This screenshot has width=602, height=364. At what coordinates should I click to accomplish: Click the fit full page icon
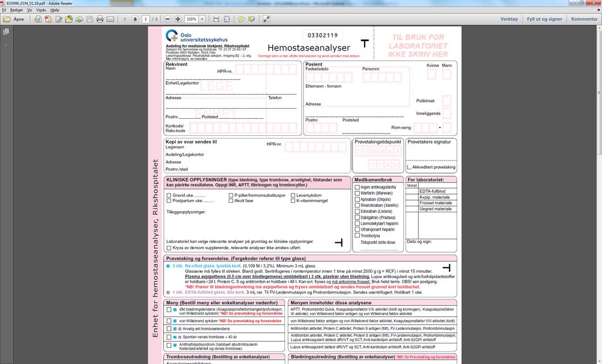click(x=227, y=19)
